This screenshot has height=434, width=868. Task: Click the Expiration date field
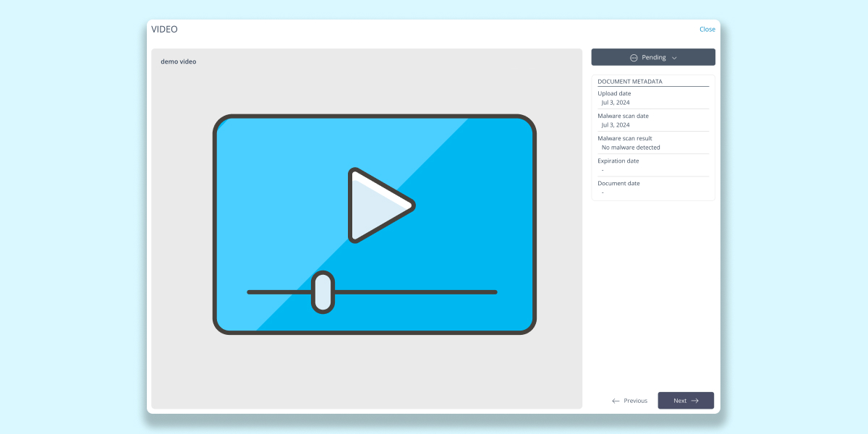tap(618, 161)
